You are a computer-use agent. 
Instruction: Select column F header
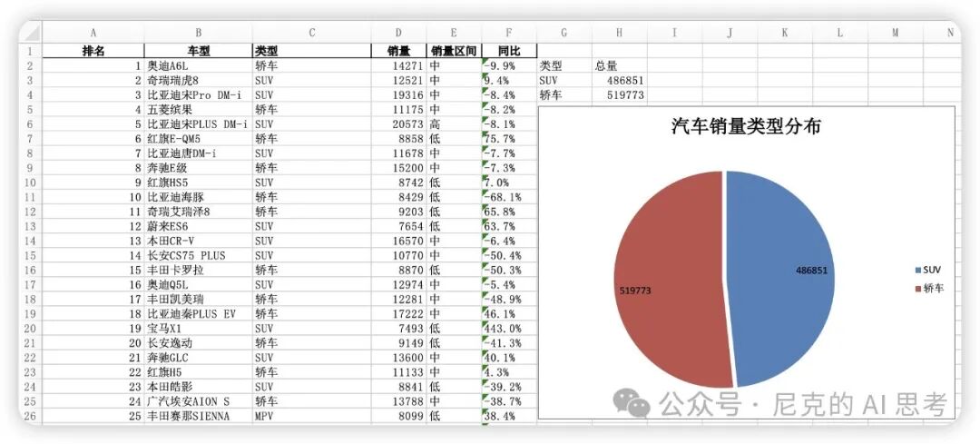[509, 33]
